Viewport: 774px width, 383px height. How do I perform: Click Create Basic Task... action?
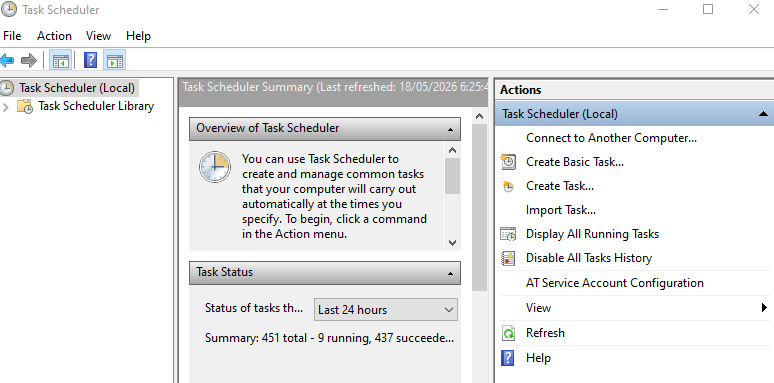coord(575,162)
